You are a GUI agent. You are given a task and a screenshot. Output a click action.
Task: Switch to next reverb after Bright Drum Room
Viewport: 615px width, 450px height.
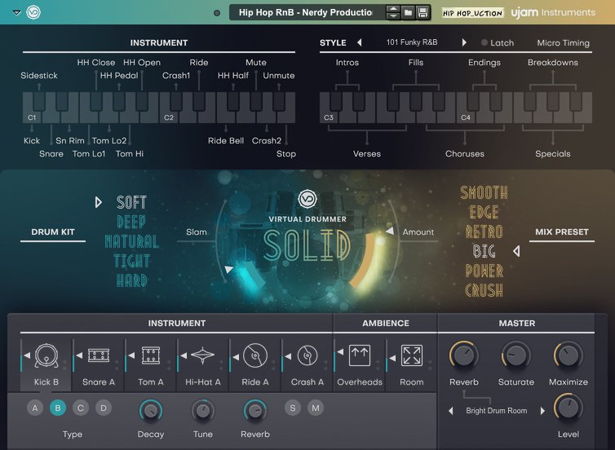pyautogui.click(x=543, y=411)
